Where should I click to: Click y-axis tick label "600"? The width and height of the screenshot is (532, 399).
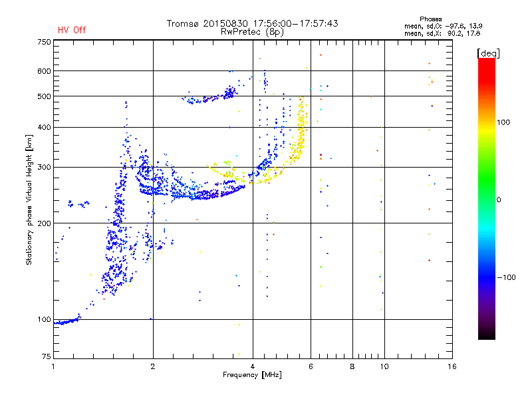44,71
